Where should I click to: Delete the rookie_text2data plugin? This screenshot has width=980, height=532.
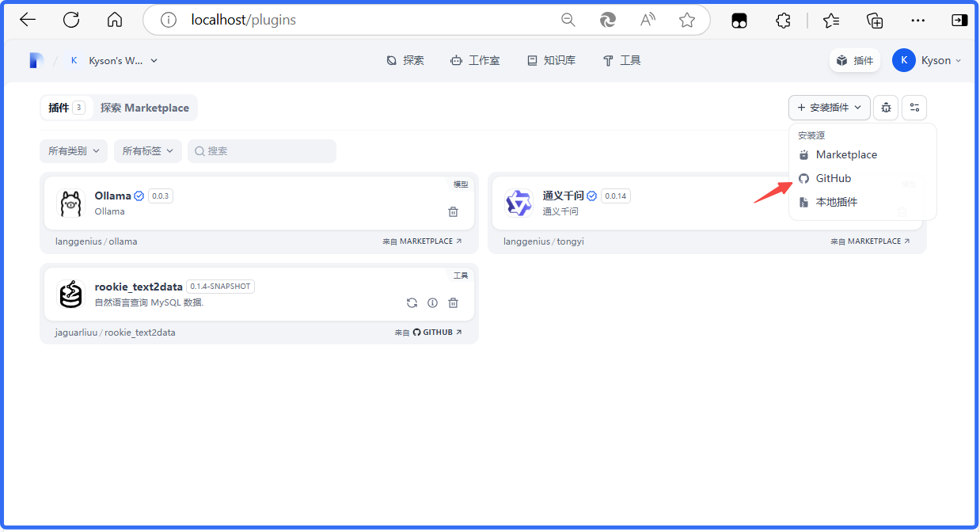click(453, 302)
